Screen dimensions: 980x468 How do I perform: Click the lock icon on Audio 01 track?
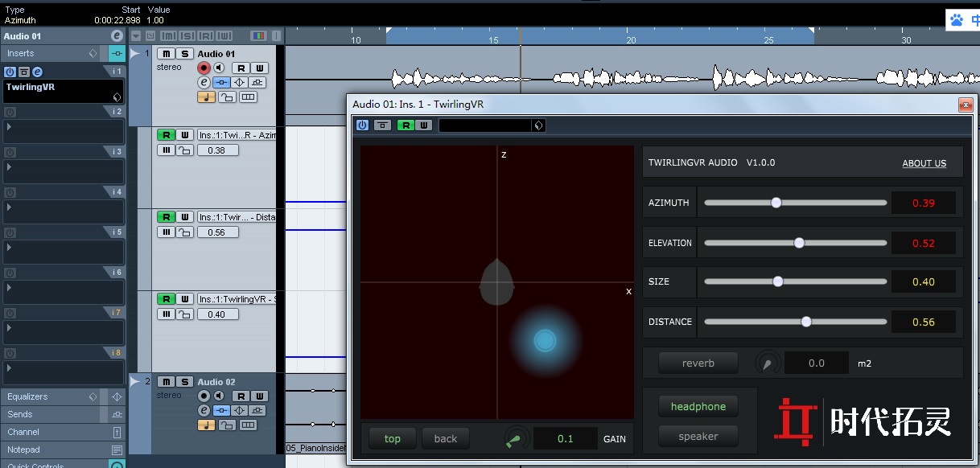coord(227,97)
